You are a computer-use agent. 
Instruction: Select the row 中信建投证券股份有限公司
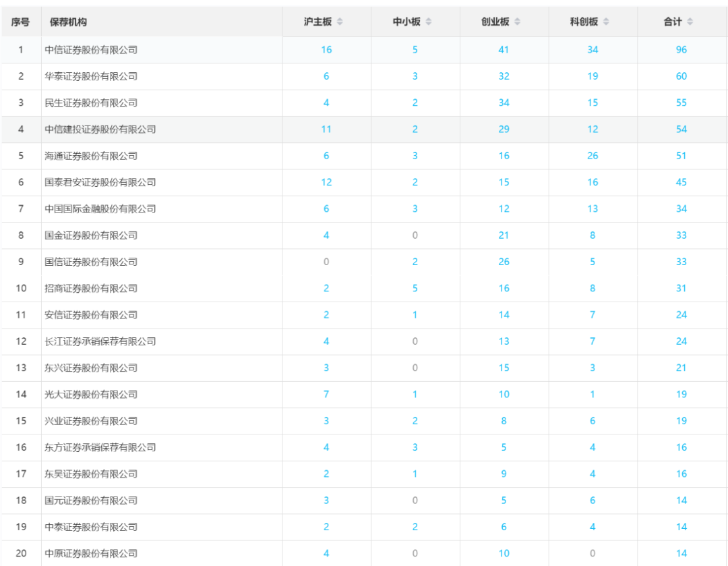364,129
